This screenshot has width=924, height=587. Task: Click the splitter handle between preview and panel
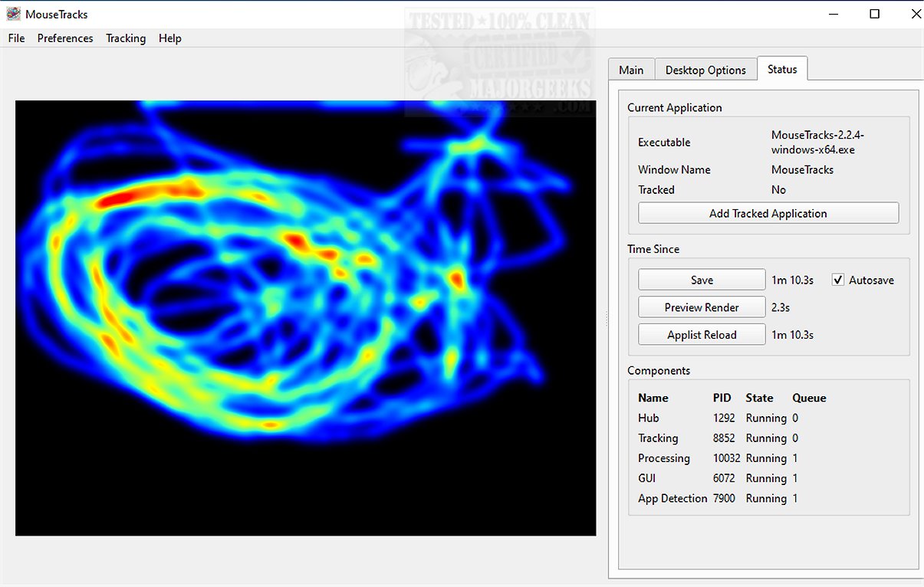pos(607,319)
